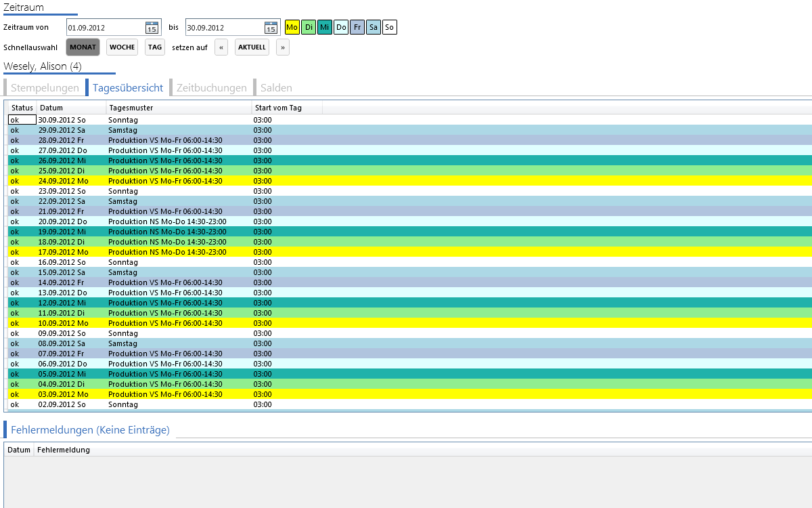Click the Fehlermeldung column header
Image resolution: width=812 pixels, height=508 pixels.
64,450
